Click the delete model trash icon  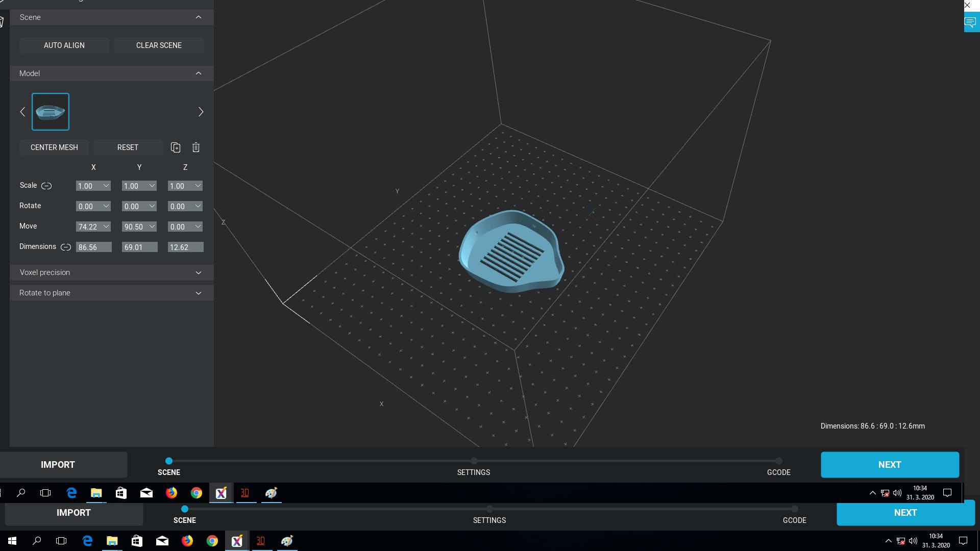[196, 147]
